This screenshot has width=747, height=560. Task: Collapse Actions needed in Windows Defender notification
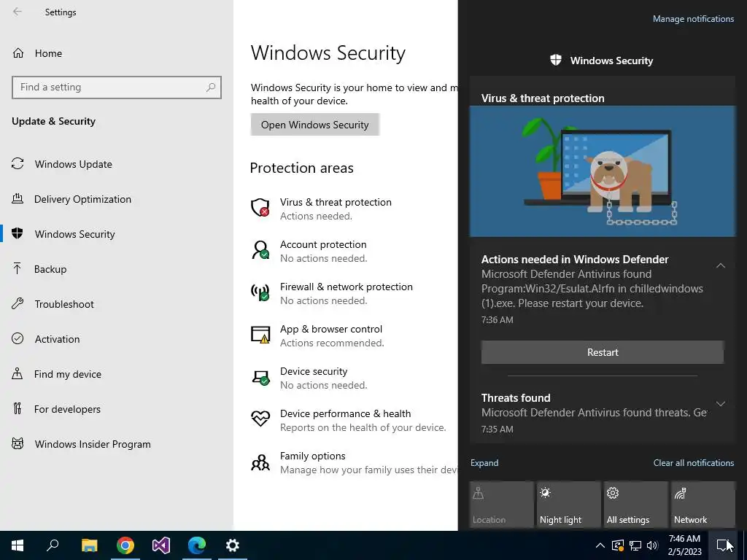tap(720, 265)
